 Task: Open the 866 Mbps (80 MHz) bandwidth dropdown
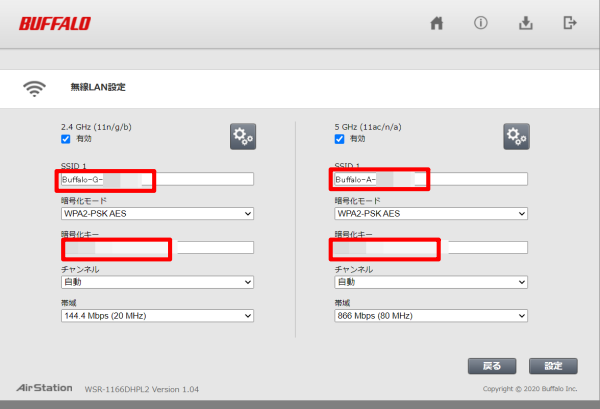coord(431,316)
